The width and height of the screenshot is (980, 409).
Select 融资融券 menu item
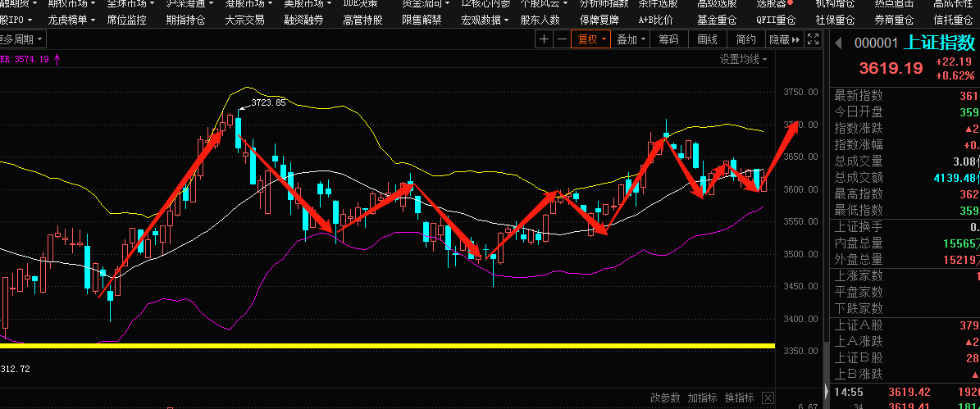point(303,20)
